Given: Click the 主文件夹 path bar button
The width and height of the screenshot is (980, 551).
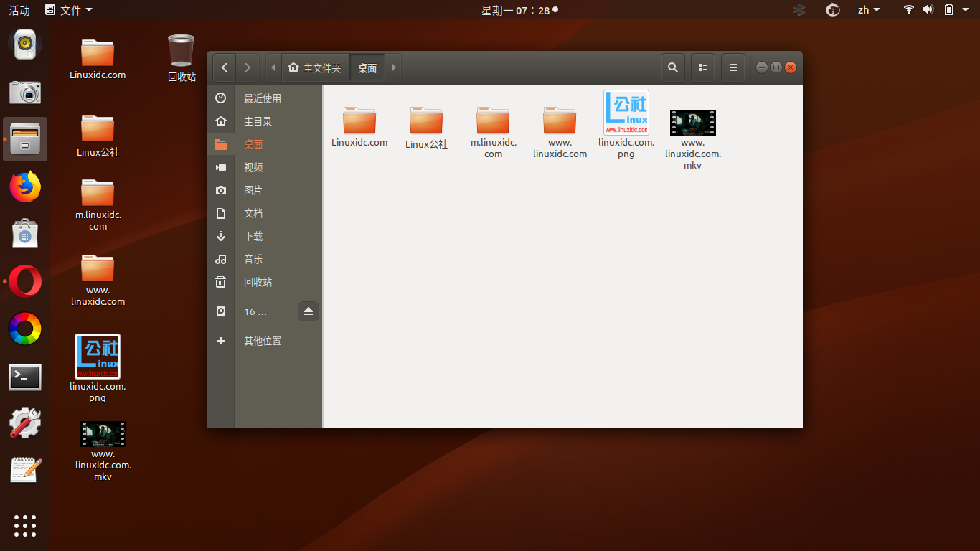Looking at the screenshot, I should (315, 67).
